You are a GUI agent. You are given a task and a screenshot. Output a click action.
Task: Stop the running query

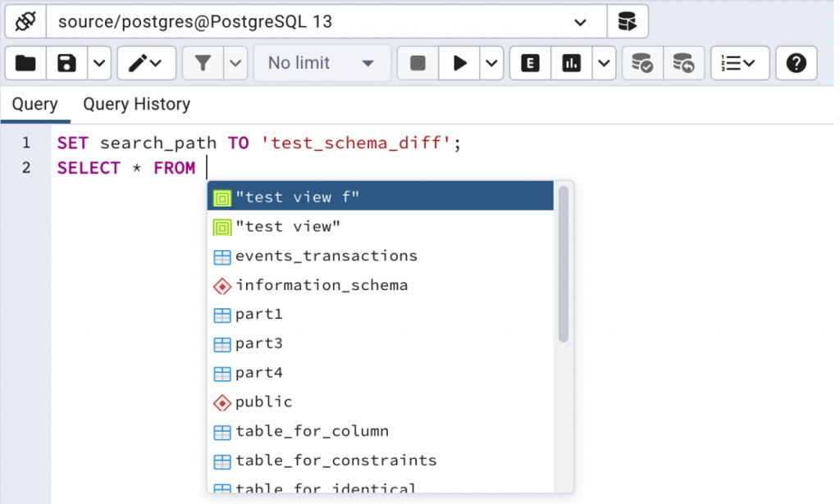417,63
